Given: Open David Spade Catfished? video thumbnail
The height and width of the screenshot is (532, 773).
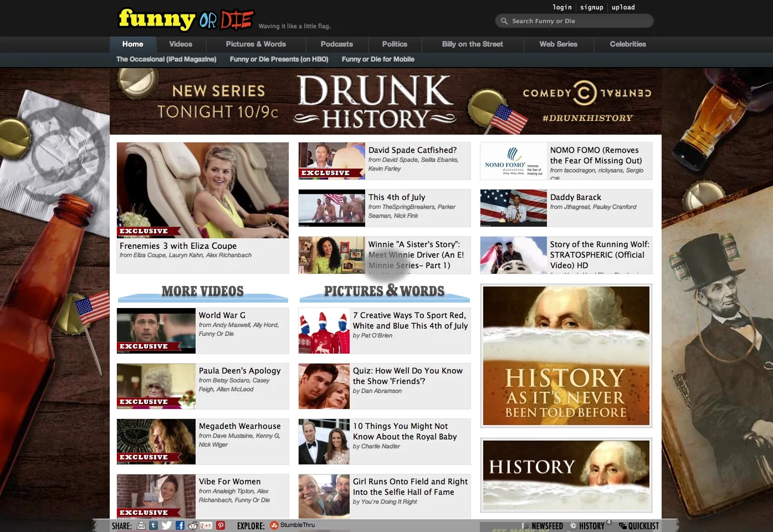Looking at the screenshot, I should pyautogui.click(x=332, y=161).
